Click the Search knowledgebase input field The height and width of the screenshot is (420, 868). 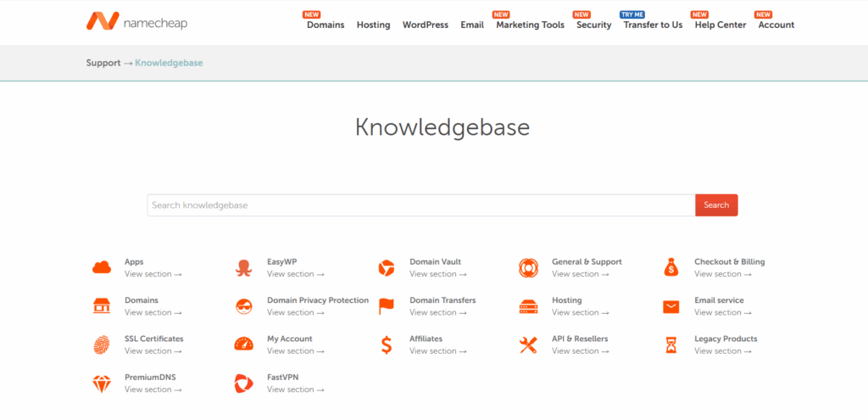tap(421, 205)
